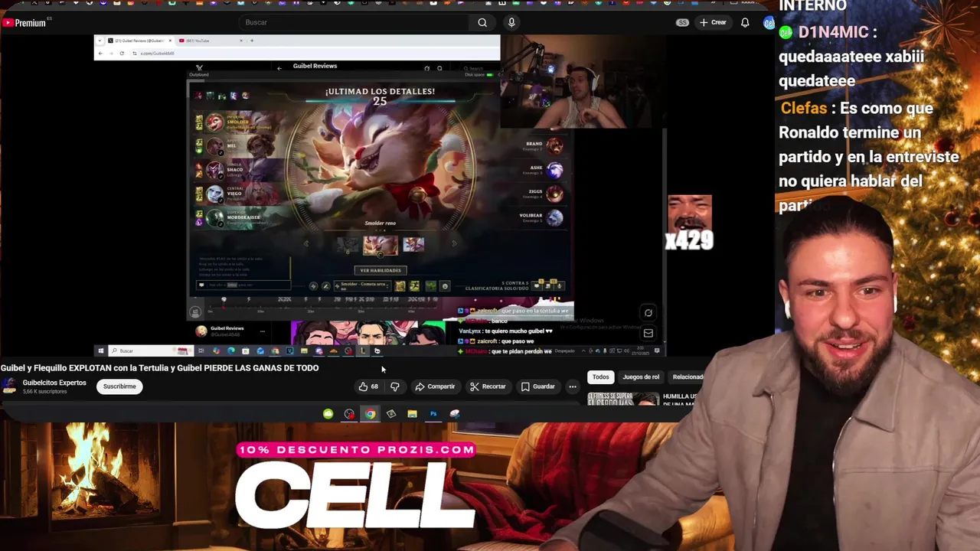Clip the video with Recortar
The width and height of the screenshot is (980, 551).
tap(488, 386)
